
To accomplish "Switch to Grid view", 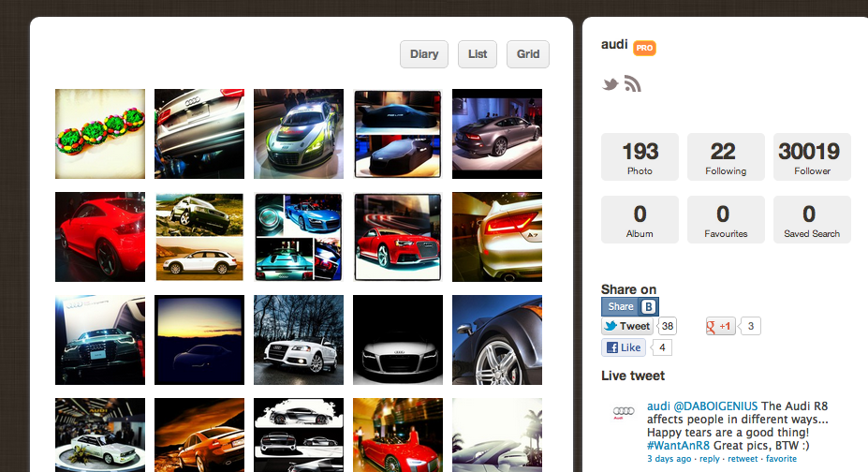I will coord(528,54).
